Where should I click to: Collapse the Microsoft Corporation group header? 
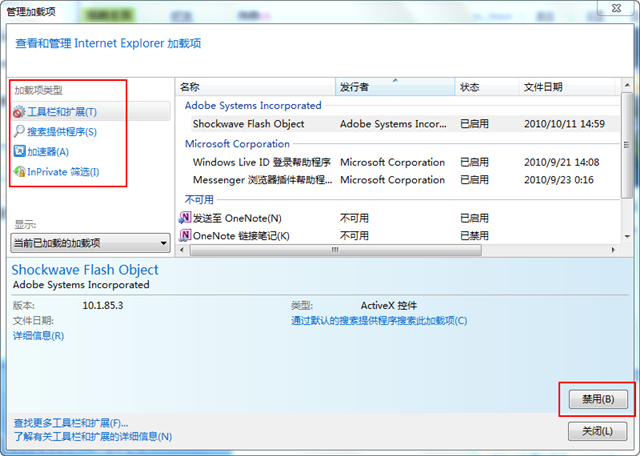[x=237, y=144]
